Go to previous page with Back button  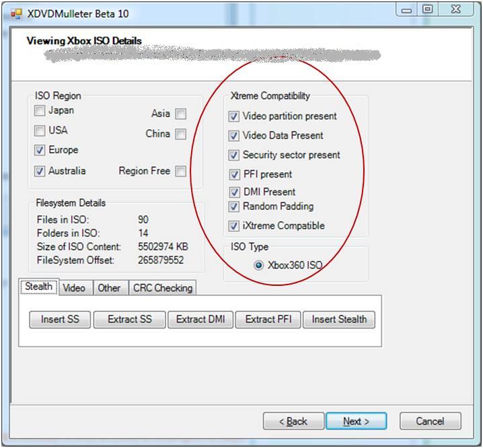click(x=293, y=421)
